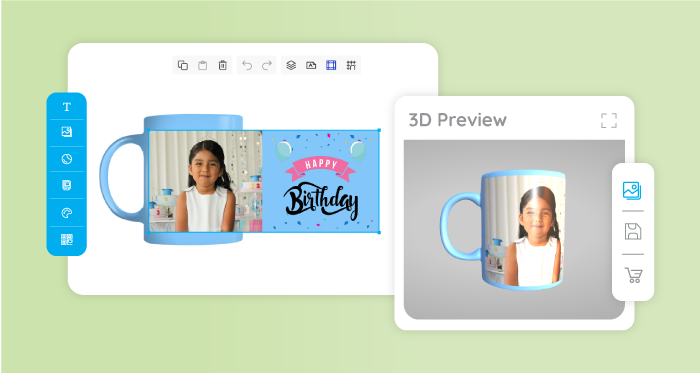Click the bottom-right selection handle of the design
The width and height of the screenshot is (700, 373).
tap(379, 232)
